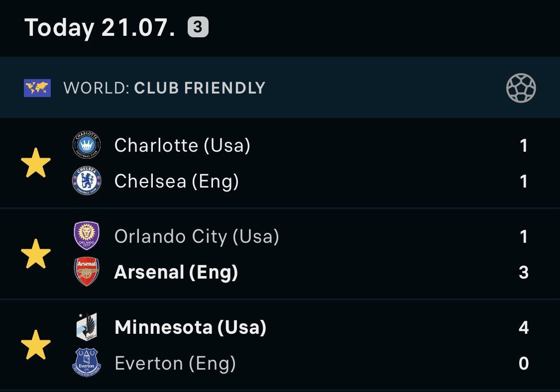Click the Charlotte FC club crest

click(87, 145)
